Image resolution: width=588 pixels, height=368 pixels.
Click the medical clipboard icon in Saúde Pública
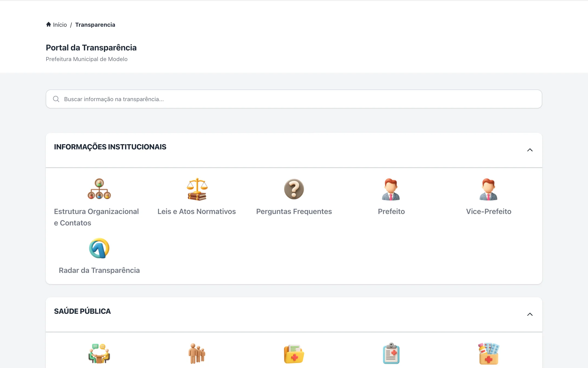click(391, 353)
